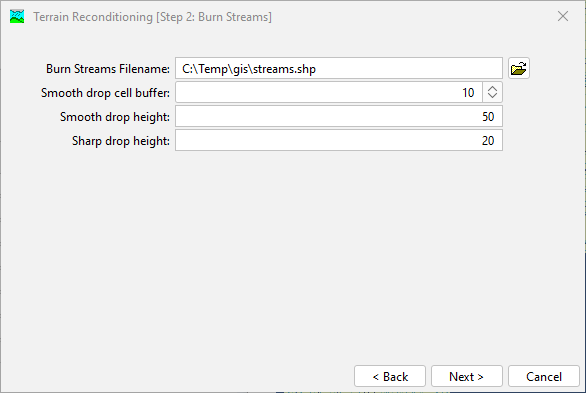Click the value 50 in Smooth drop height
The width and height of the screenshot is (586, 393).
click(x=488, y=117)
